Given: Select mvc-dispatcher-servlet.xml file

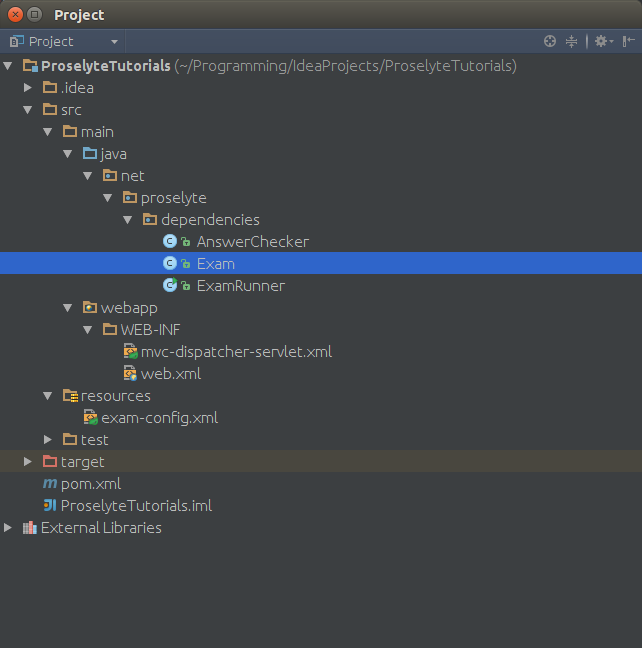Looking at the screenshot, I should 236,352.
